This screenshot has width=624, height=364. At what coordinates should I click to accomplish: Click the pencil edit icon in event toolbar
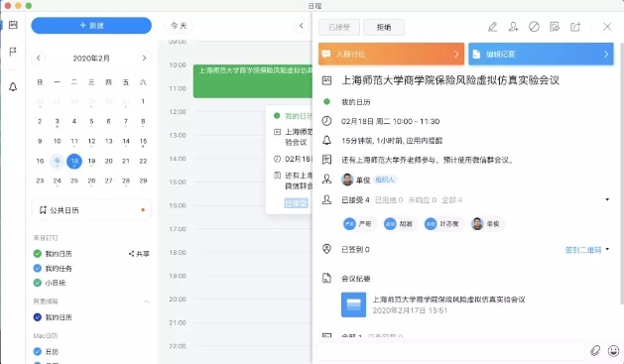click(492, 27)
